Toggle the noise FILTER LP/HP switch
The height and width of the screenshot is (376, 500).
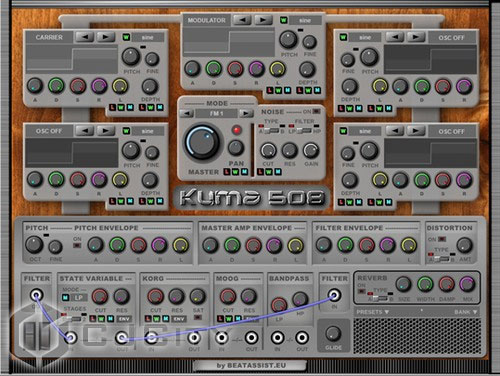(x=304, y=131)
